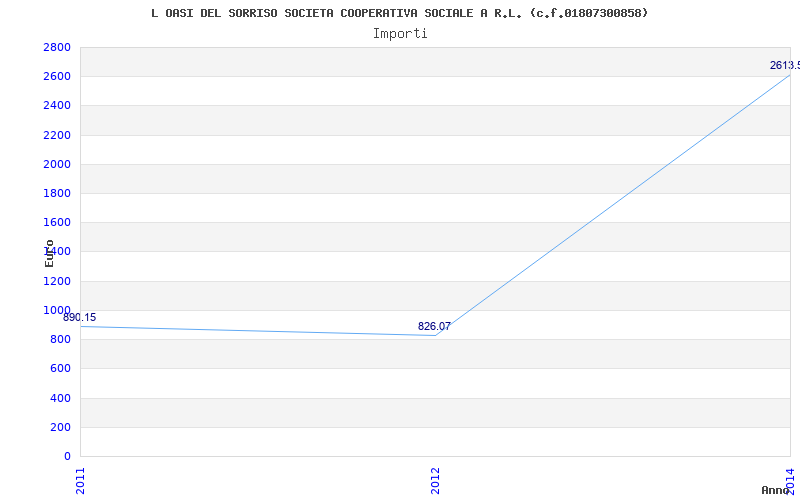The width and height of the screenshot is (800, 500).
Task: Click the 890.15 data label
Action: coord(80,318)
